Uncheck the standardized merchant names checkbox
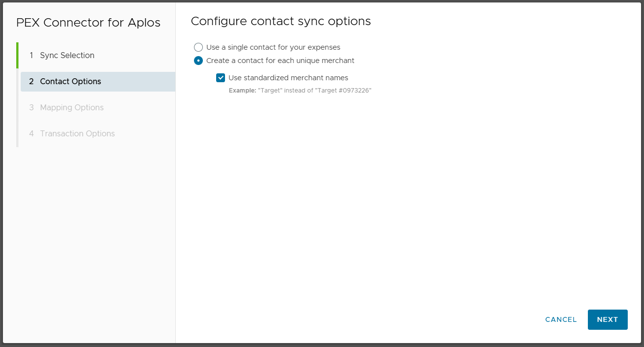Viewport: 644px width, 347px height. pyautogui.click(x=221, y=78)
